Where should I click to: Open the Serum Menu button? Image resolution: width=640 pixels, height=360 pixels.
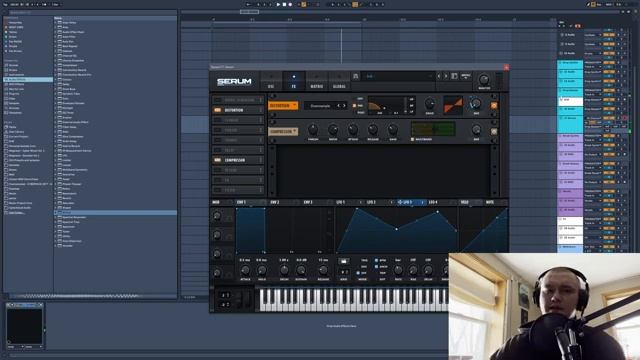tap(465, 76)
